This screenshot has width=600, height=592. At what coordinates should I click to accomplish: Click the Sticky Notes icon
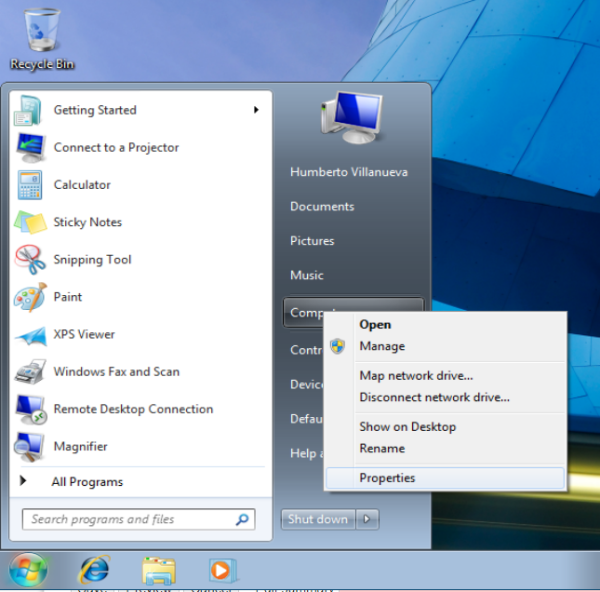coord(30,222)
